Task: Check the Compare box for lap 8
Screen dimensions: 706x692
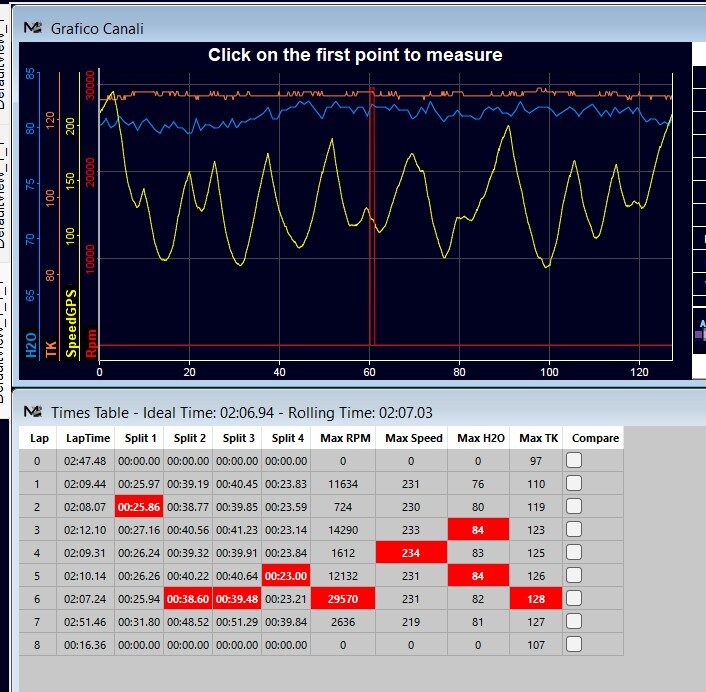Action: click(574, 645)
